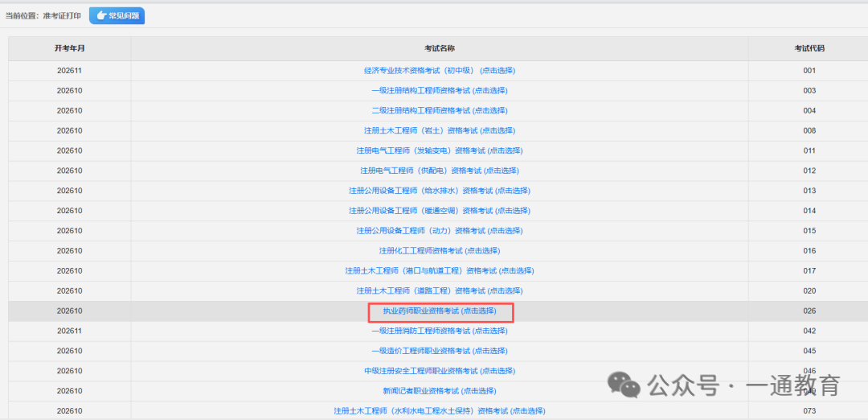Open 经济专业技术资格考试（初中级）link
Viewport: 868px width, 420px height.
click(440, 70)
